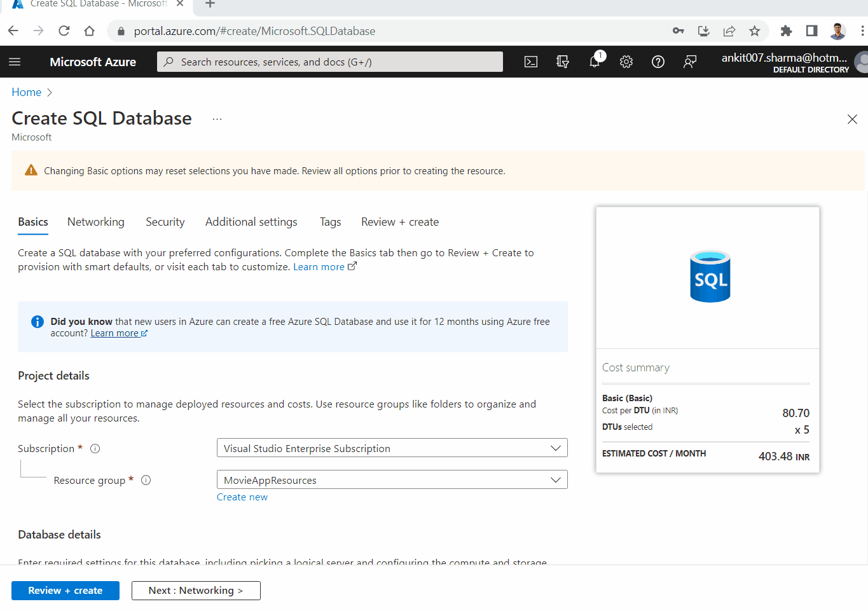Open the ellipsis menu beside page title
The width and height of the screenshot is (868, 611).
click(217, 119)
